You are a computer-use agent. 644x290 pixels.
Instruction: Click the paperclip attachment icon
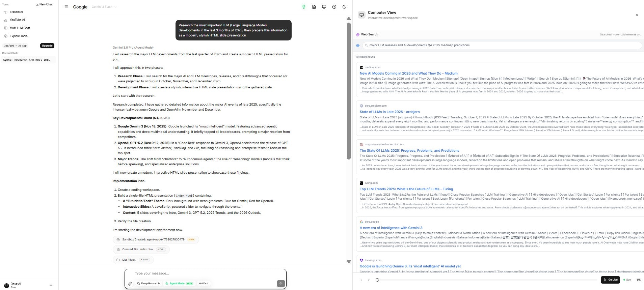tap(130, 284)
